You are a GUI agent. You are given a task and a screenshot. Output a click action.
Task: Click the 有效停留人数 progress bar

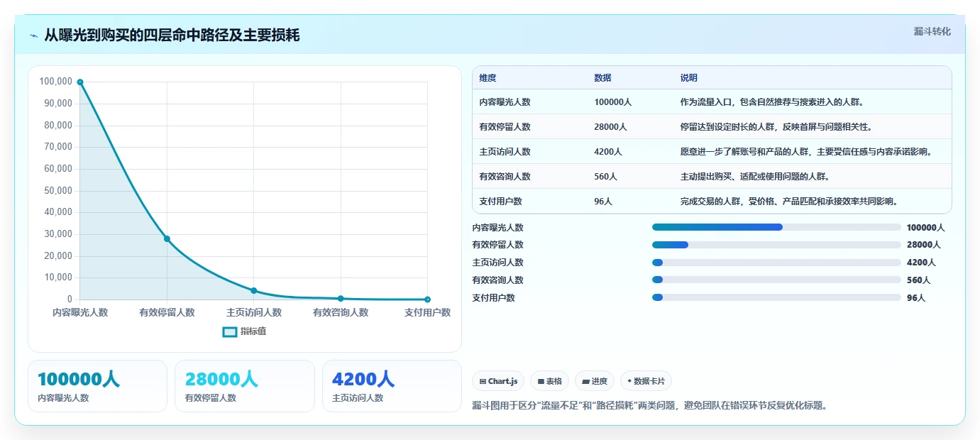(776, 245)
